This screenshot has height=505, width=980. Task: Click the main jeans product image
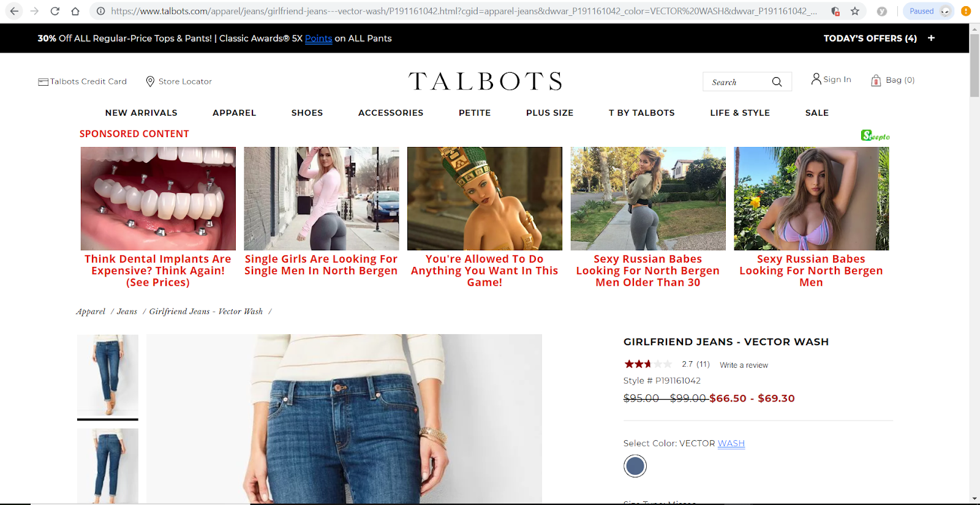coord(344,419)
